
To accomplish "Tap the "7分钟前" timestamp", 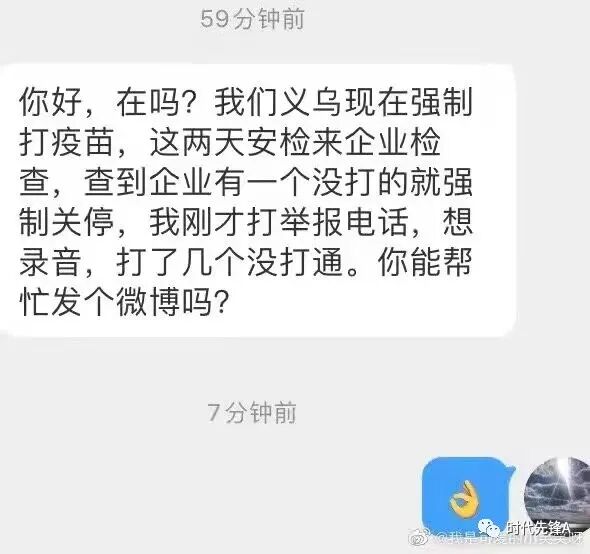I will point(252,413).
